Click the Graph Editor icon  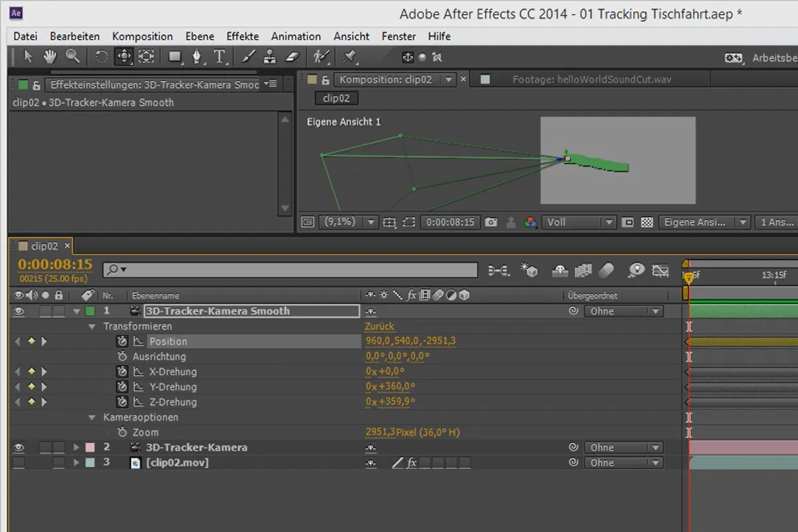[x=660, y=270]
